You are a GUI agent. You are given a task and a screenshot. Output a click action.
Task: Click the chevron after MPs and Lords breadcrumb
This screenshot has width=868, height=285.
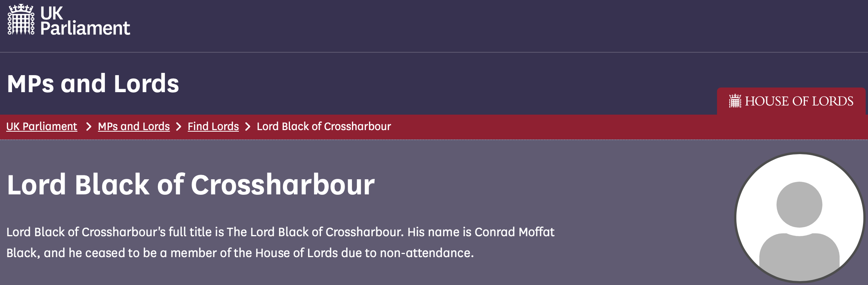click(179, 127)
